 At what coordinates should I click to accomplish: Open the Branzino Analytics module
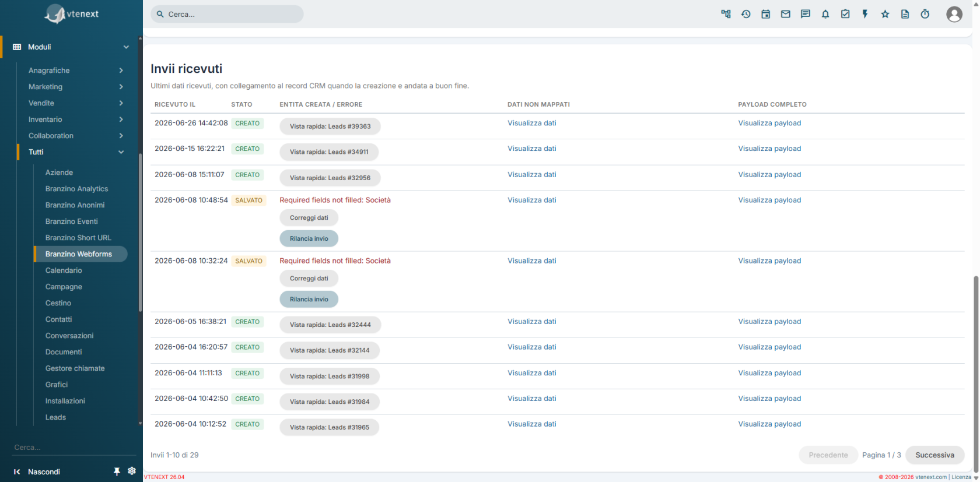coord(76,189)
